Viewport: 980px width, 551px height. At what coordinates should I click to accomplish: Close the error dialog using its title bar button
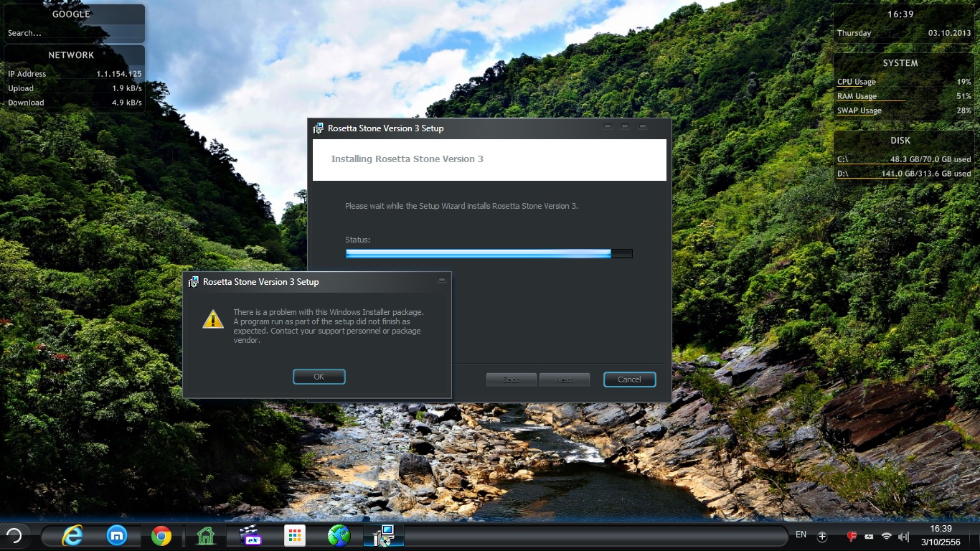442,280
